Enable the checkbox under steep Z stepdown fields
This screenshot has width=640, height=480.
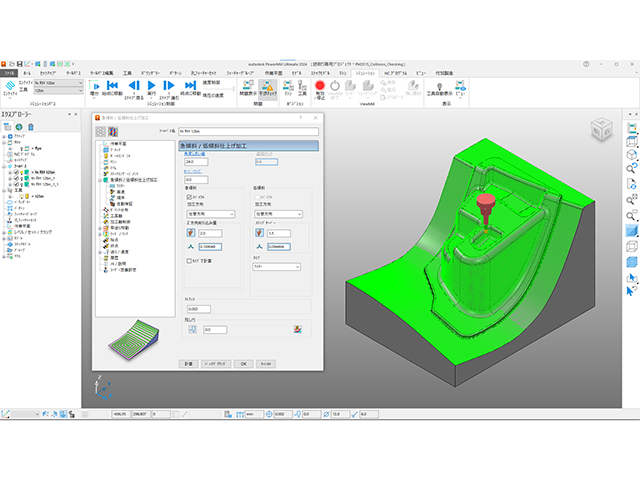click(x=190, y=261)
